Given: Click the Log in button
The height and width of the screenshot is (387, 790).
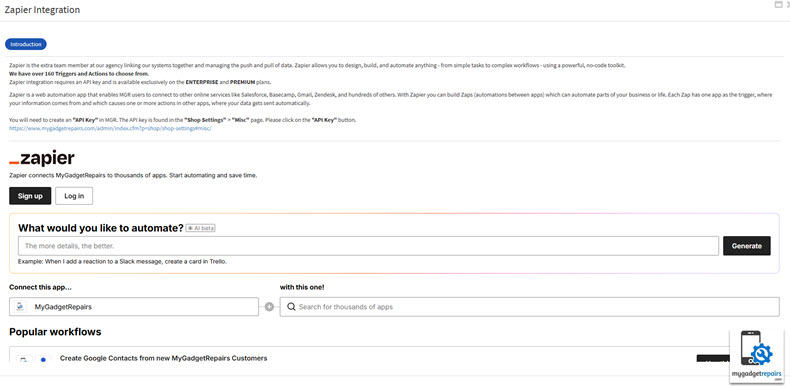Looking at the screenshot, I should coord(74,196).
